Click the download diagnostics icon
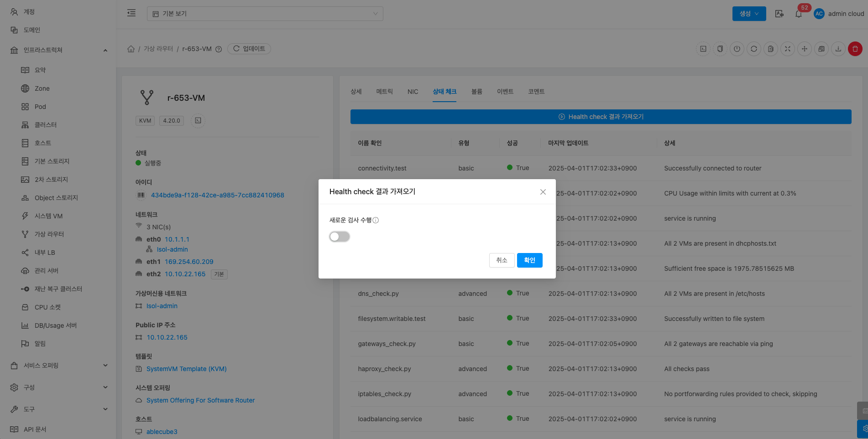Viewport: 868px width, 439px height. pos(838,49)
